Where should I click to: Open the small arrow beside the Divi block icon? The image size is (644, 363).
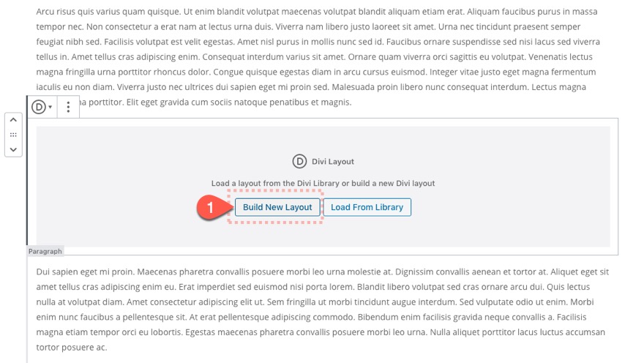[50, 107]
